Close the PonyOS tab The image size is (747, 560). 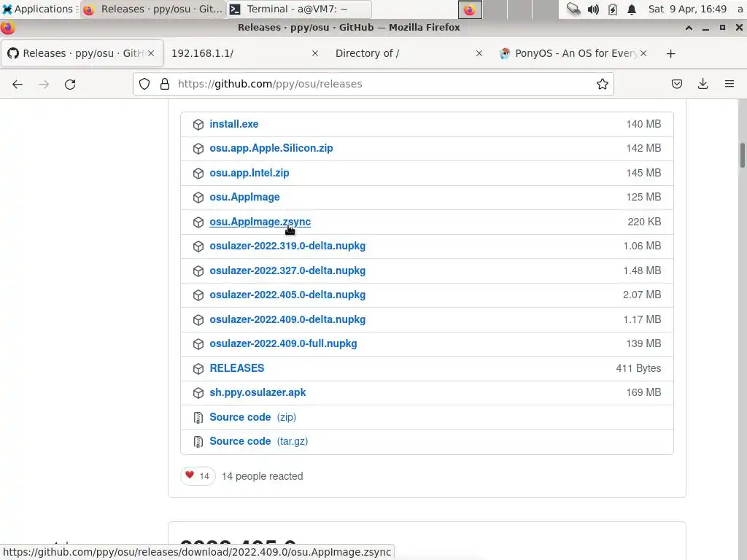643,53
